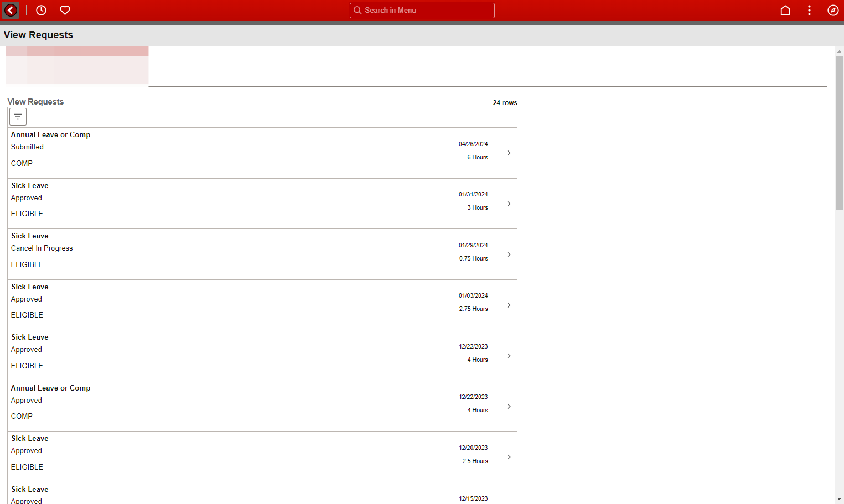The image size is (844, 504).
Task: Open the Actions three-dot menu
Action: pyautogui.click(x=809, y=10)
